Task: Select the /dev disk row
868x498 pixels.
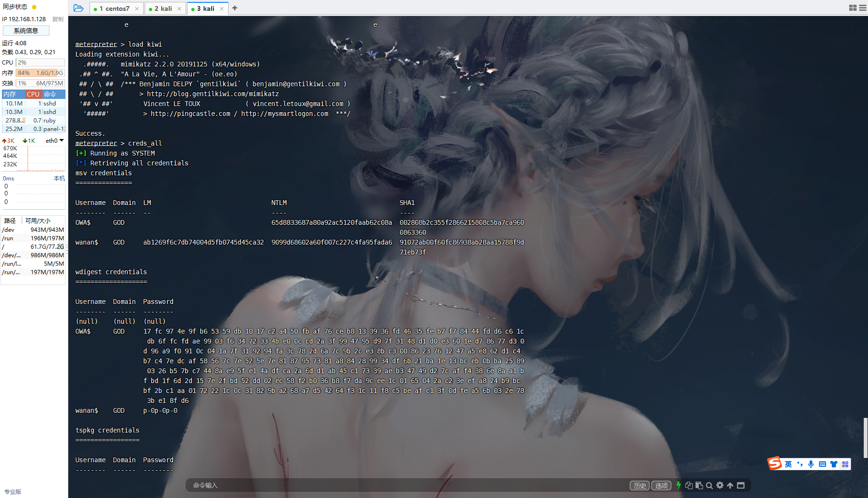Action: tap(33, 230)
